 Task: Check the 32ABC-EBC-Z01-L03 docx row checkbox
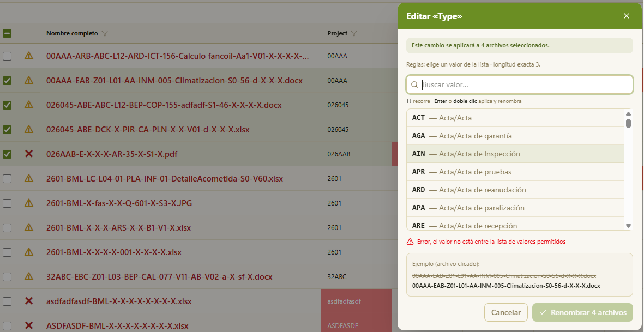[x=7, y=276]
